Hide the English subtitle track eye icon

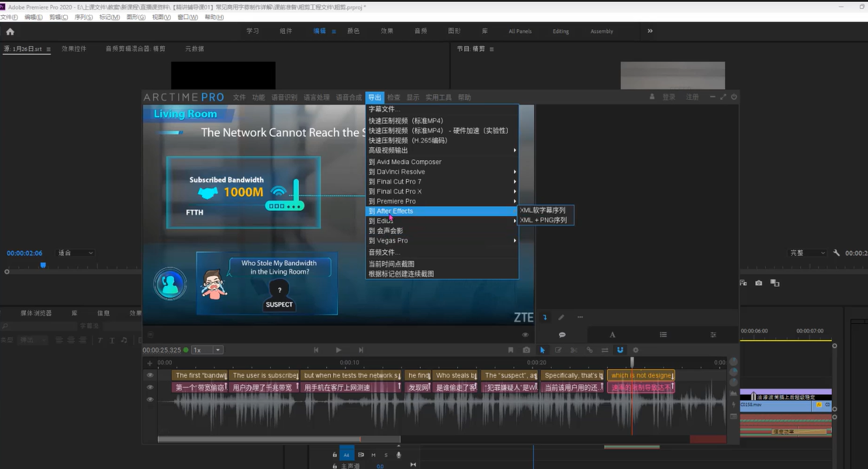click(150, 375)
